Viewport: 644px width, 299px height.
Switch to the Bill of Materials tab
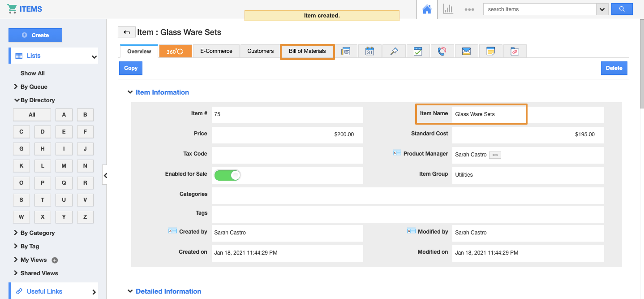click(307, 52)
